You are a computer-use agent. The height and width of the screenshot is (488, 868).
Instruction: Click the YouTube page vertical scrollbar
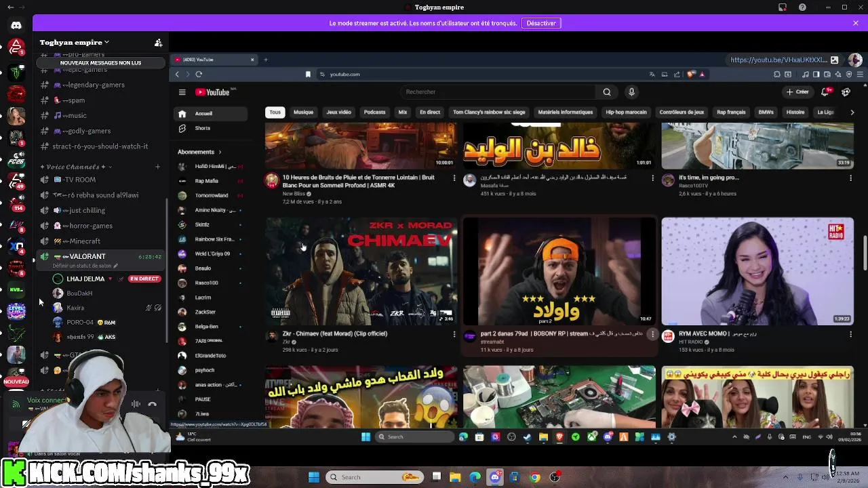point(864,252)
